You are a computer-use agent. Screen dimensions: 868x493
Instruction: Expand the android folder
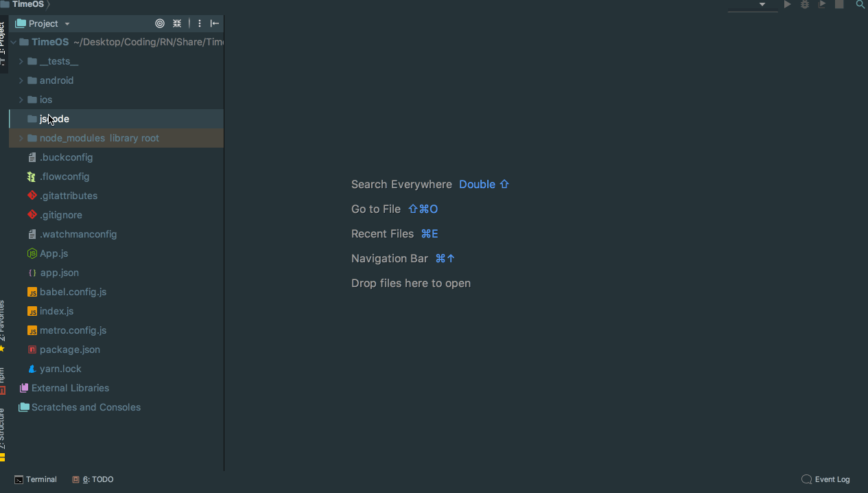(21, 80)
